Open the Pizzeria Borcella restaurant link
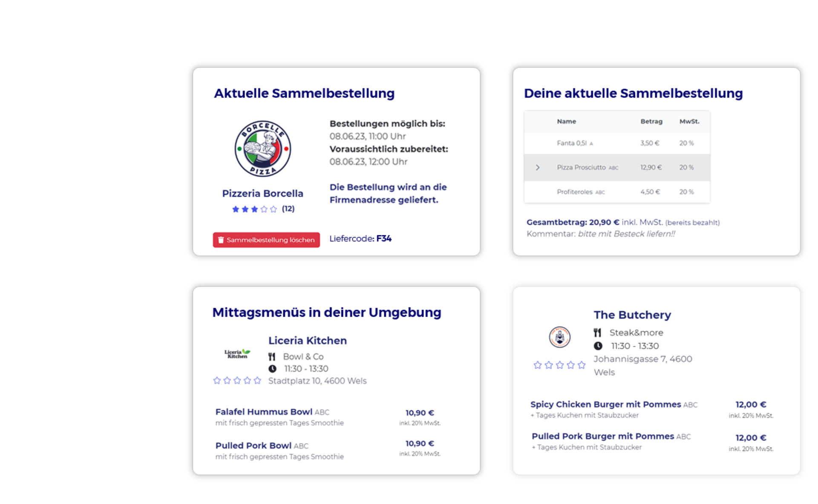818x504 pixels. pyautogui.click(x=262, y=193)
